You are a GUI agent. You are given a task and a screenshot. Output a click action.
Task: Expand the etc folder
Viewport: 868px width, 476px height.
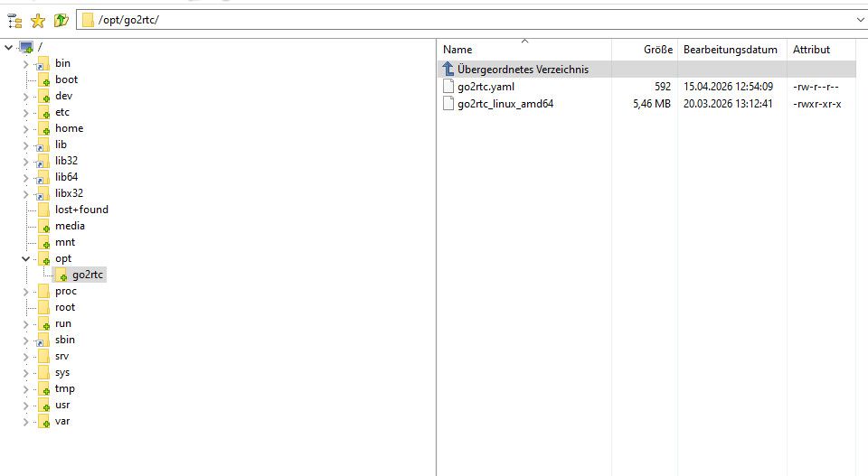pyautogui.click(x=25, y=113)
